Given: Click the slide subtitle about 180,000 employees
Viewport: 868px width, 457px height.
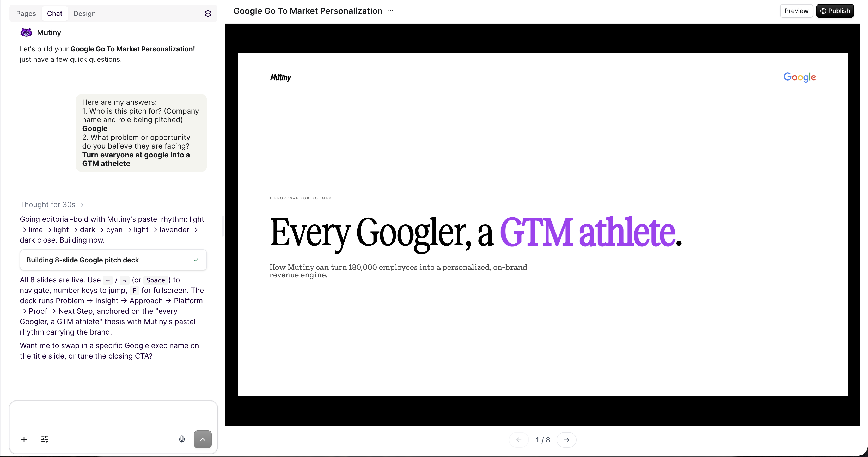Looking at the screenshot, I should [x=398, y=271].
